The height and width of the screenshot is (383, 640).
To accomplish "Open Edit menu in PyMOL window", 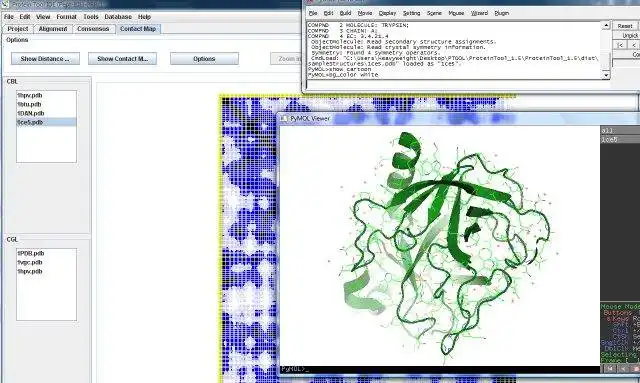I will pos(328,13).
